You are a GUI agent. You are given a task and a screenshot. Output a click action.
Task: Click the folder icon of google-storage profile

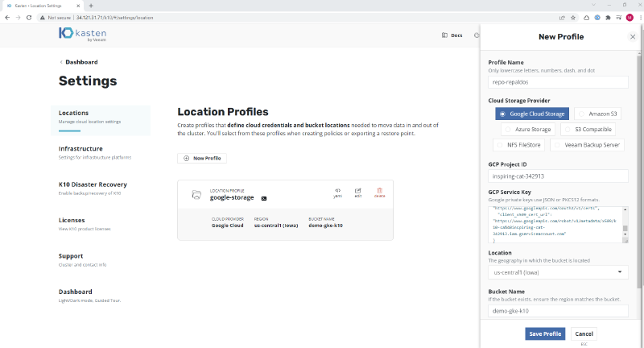[x=196, y=194]
